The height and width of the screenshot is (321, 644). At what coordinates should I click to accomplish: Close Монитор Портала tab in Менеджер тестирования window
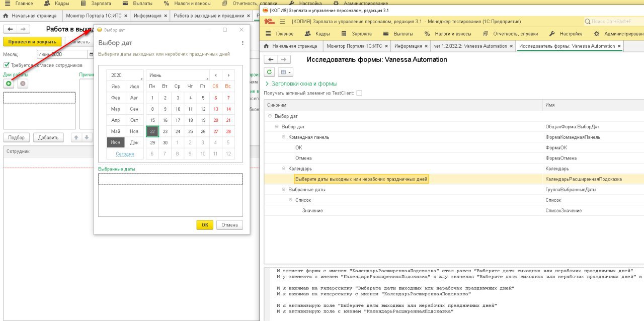pos(386,46)
